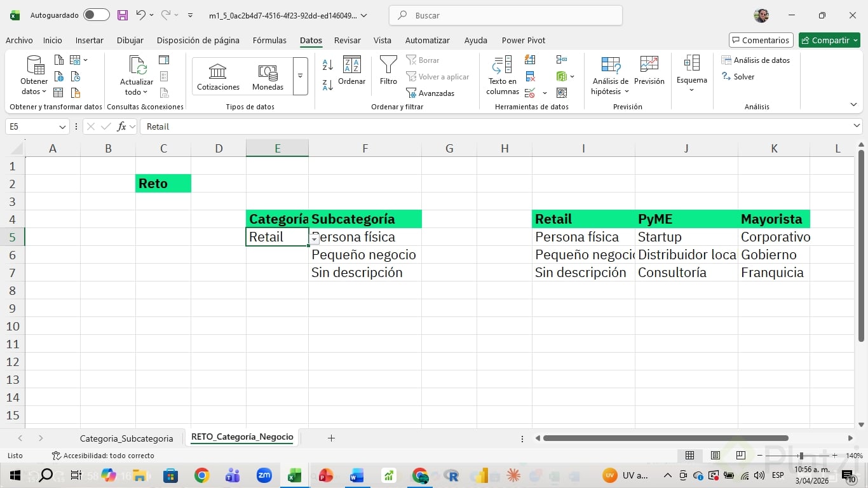The height and width of the screenshot is (488, 868).
Task: Click the horizontal scrollbar thumb
Action: pos(665,438)
